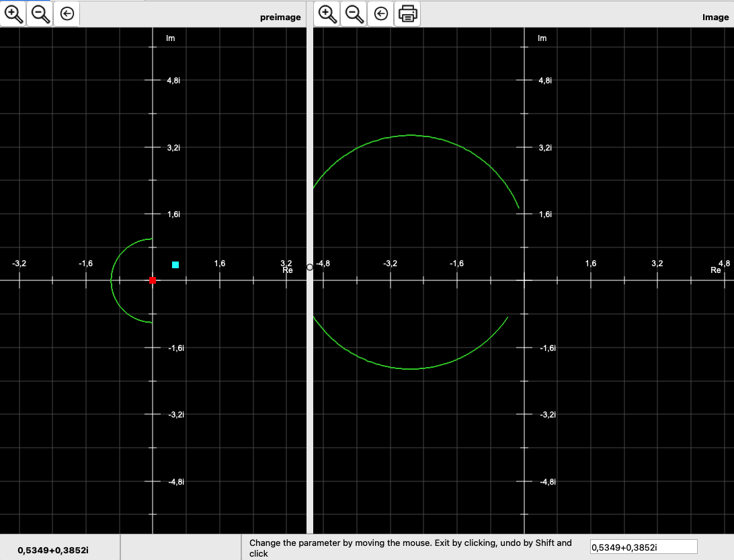
Task: Click the small circle handle on divider
Action: pyautogui.click(x=310, y=267)
